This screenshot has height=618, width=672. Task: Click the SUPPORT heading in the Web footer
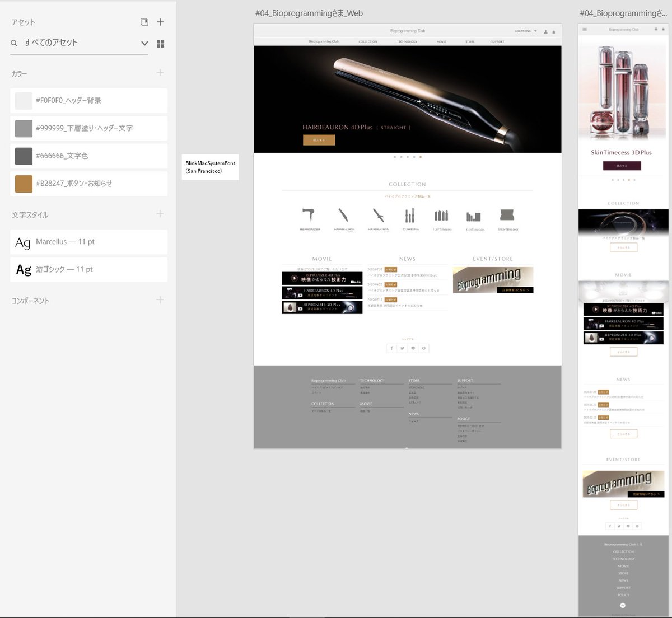coord(465,381)
